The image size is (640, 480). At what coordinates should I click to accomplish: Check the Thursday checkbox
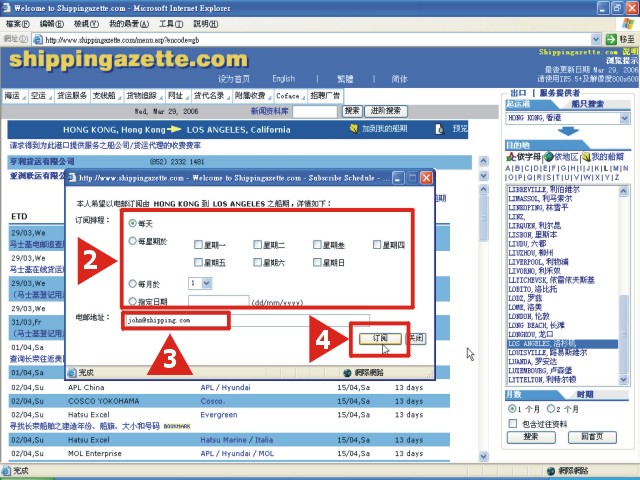[377, 244]
